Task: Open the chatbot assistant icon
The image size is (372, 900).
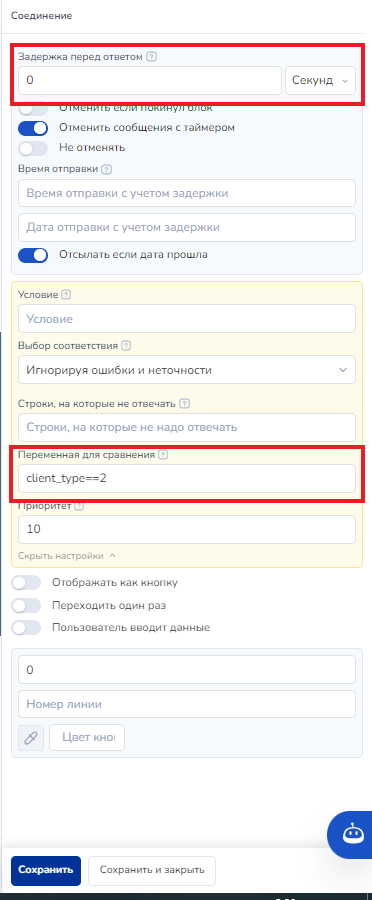Action: pyautogui.click(x=350, y=834)
